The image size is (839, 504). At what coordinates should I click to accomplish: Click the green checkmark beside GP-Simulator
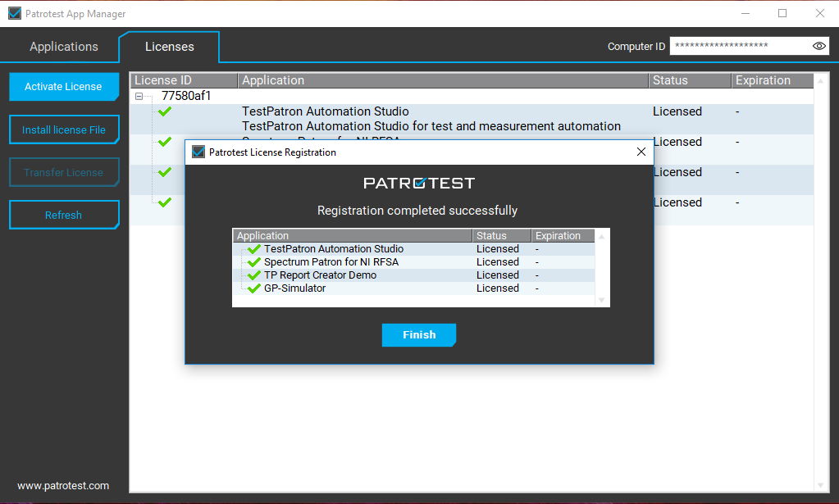[x=254, y=288]
